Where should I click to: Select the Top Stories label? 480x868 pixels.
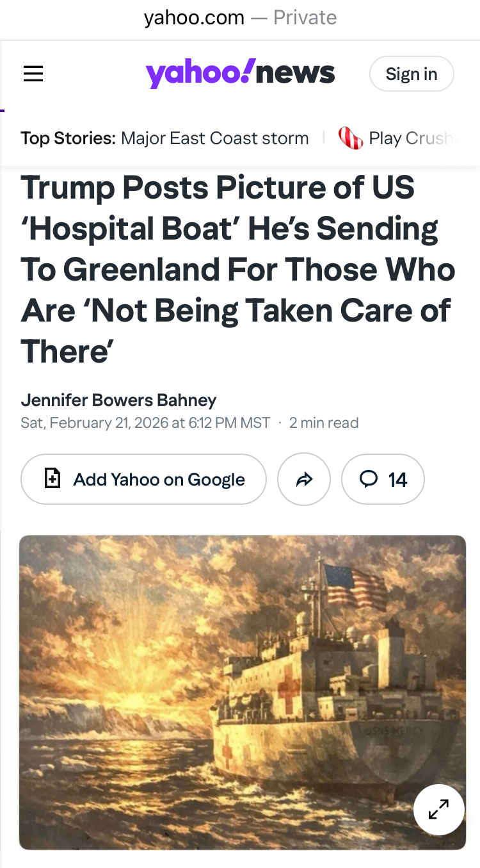coord(68,138)
